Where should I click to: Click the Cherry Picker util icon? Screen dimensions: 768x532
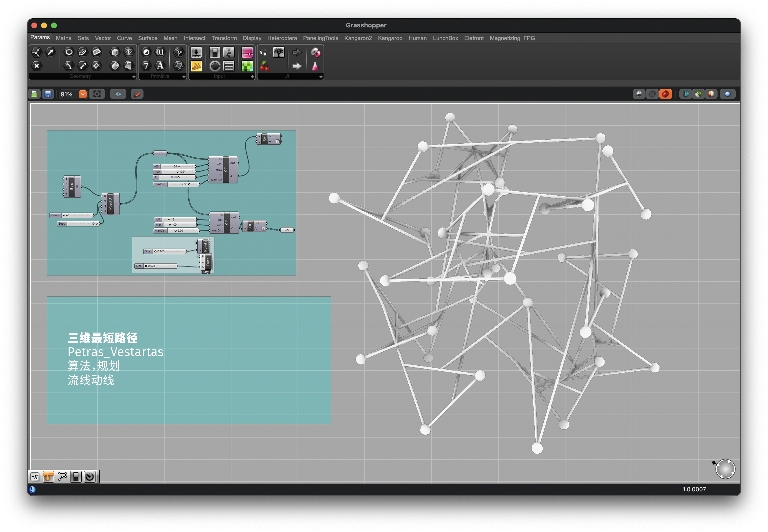tap(264, 66)
